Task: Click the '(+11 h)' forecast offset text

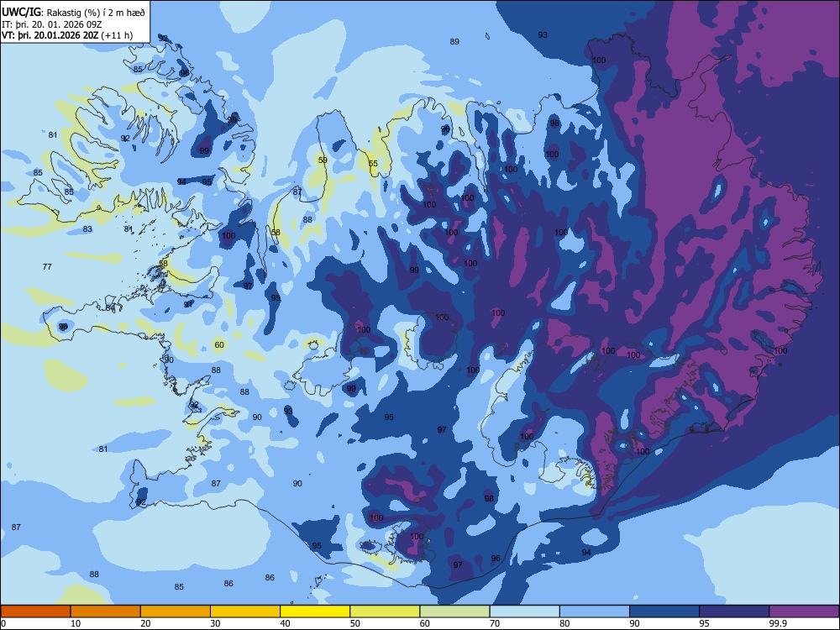Action: [x=117, y=35]
